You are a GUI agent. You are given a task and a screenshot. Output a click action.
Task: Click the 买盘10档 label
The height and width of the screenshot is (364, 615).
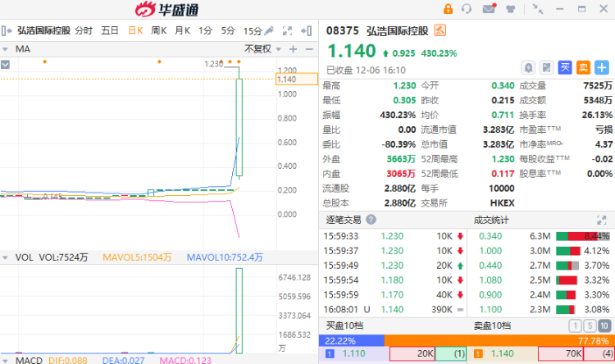[x=344, y=325]
